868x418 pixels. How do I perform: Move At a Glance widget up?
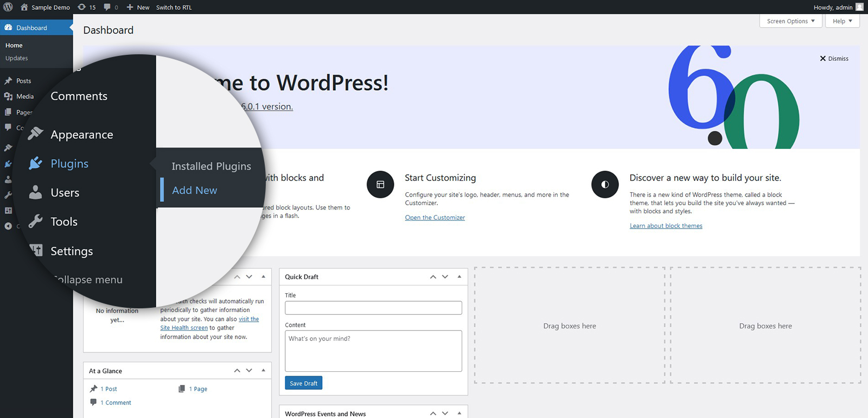click(x=237, y=371)
